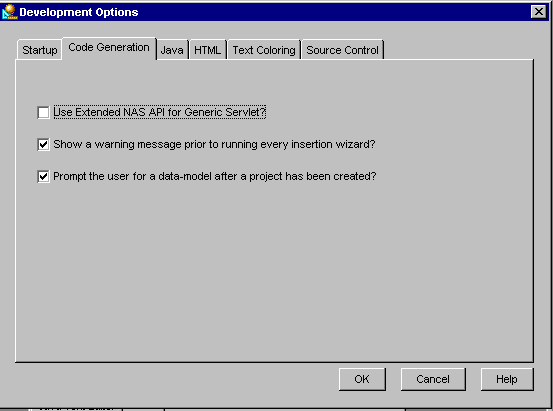Image resolution: width=553 pixels, height=411 pixels.
Task: Click the background window strip below the dialog
Action: [276, 409]
